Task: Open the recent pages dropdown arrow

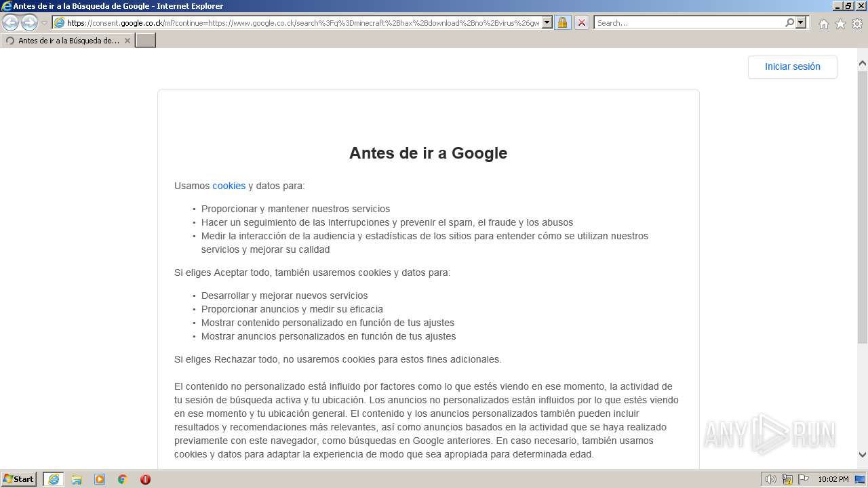Action: tap(45, 23)
